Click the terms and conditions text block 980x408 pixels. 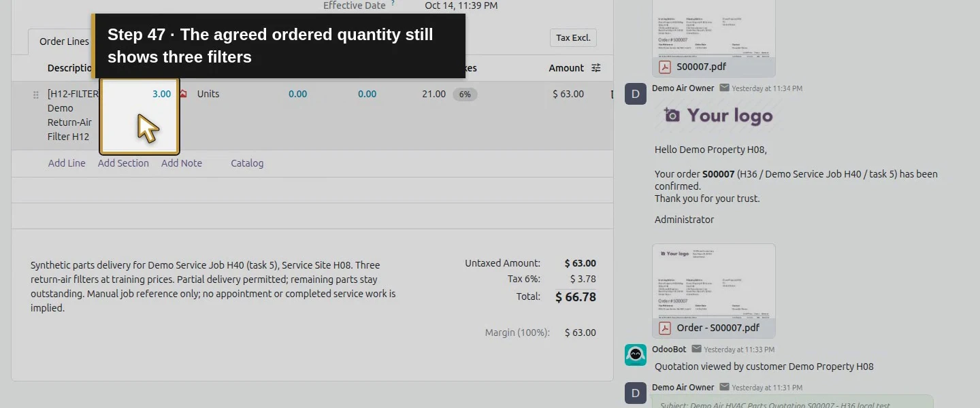(213, 286)
